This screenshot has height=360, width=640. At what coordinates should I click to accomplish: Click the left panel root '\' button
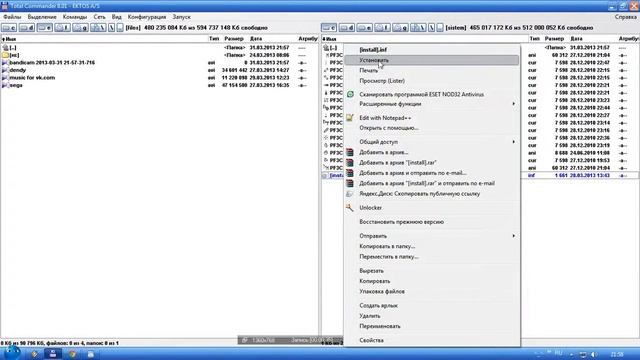tap(111, 28)
